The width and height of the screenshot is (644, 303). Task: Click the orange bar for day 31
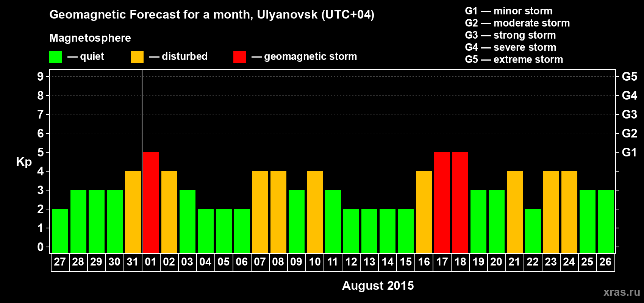click(x=133, y=212)
